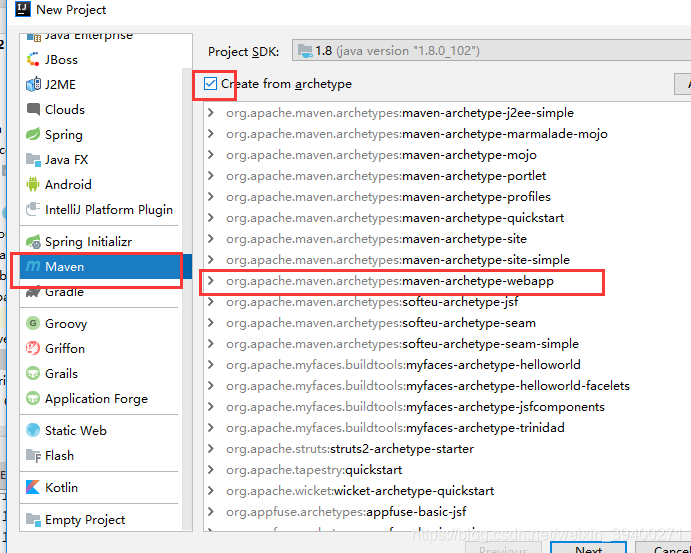Select myfaces-archetype-helloworld archetype
Viewport: 691px width, 553px height.
point(403,365)
